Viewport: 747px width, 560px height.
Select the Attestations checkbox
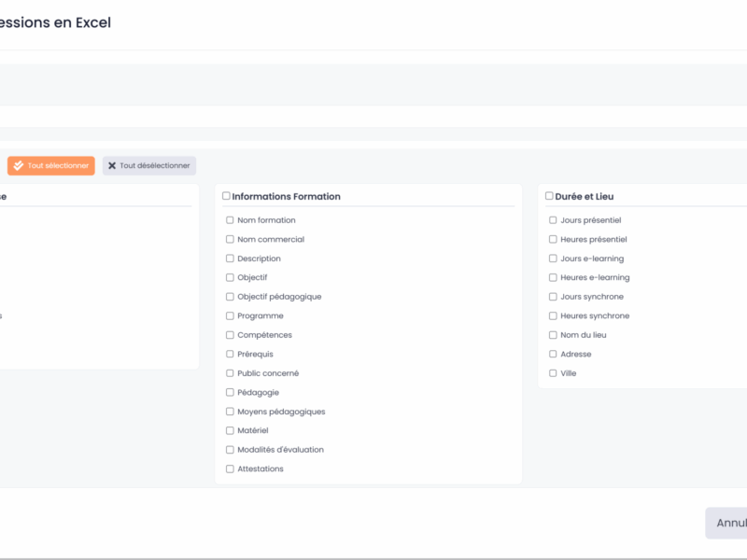(x=230, y=469)
